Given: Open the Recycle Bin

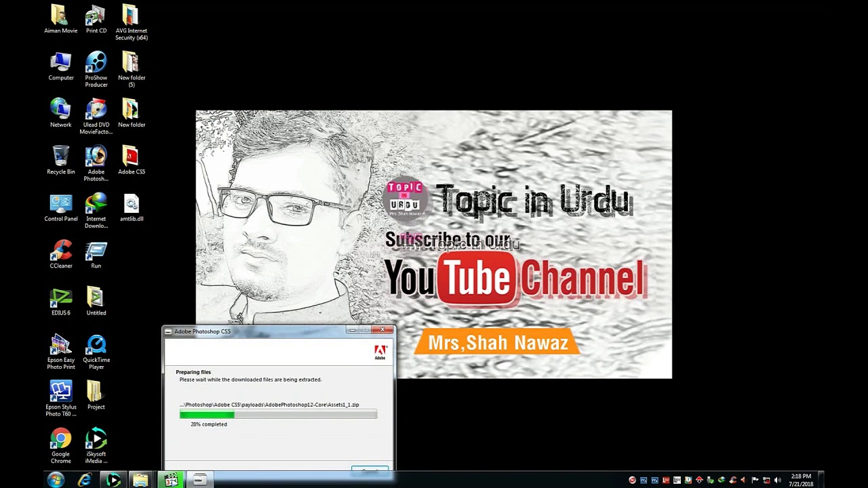Looking at the screenshot, I should 60,161.
